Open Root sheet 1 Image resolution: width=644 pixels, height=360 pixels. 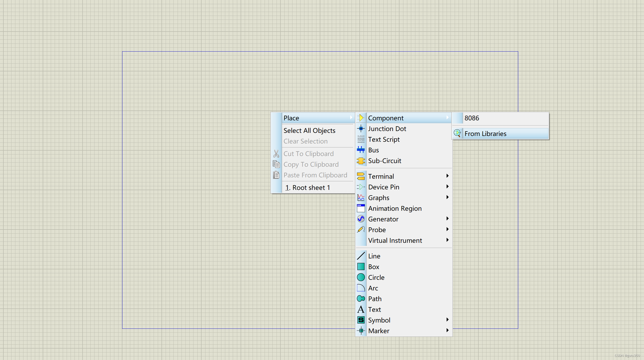pyautogui.click(x=308, y=188)
